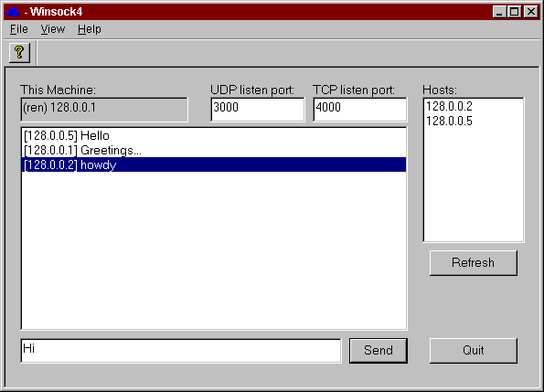This screenshot has width=544, height=392.
Task: Select the highlighted [128.0.0.2] howdy message
Action: (x=214, y=164)
